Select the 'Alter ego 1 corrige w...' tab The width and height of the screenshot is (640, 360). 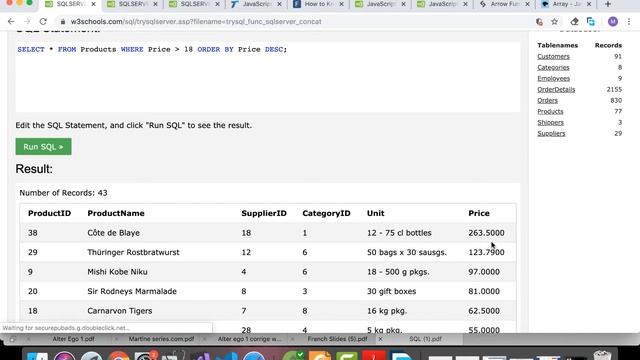point(249,339)
